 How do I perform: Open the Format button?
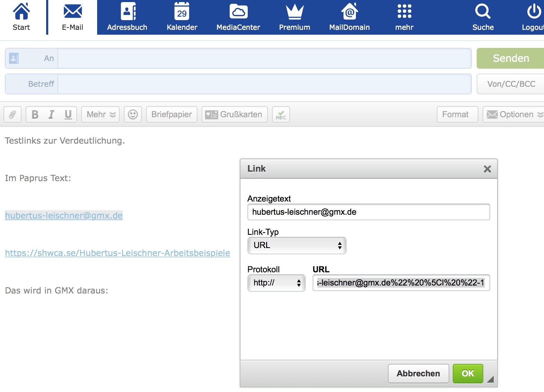[457, 114]
